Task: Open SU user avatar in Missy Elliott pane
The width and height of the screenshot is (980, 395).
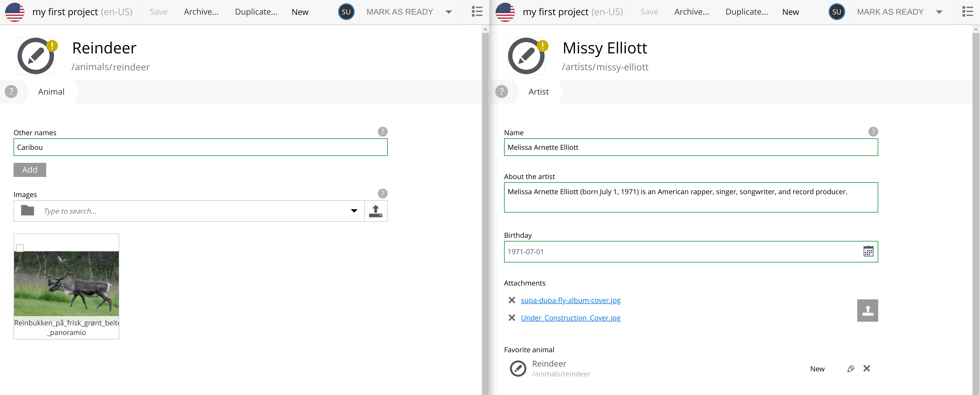Action: [x=837, y=12]
